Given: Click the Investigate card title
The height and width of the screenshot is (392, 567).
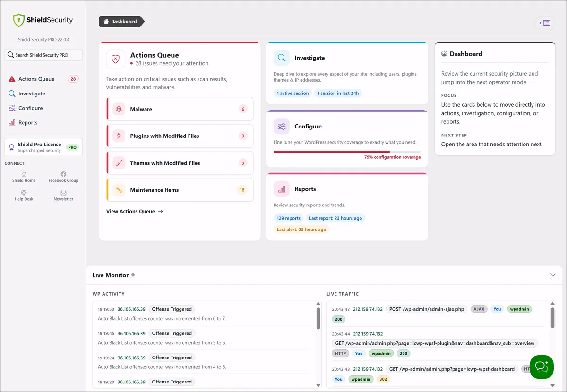Looking at the screenshot, I should click(x=309, y=58).
